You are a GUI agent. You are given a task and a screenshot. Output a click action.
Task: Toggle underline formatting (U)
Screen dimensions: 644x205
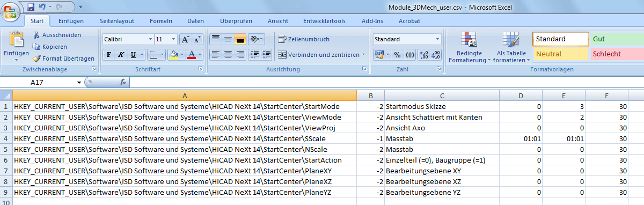coord(133,54)
